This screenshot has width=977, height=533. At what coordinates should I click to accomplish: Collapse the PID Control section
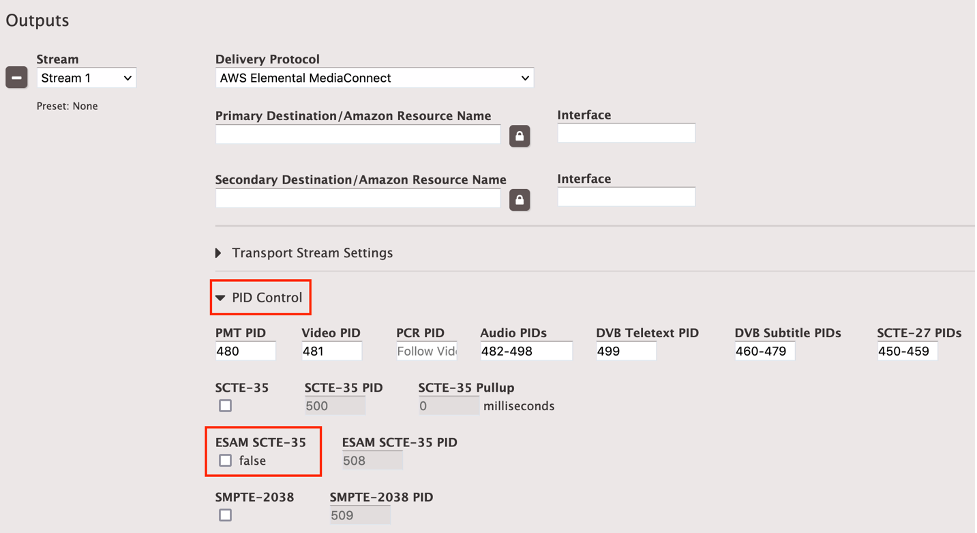pos(259,297)
